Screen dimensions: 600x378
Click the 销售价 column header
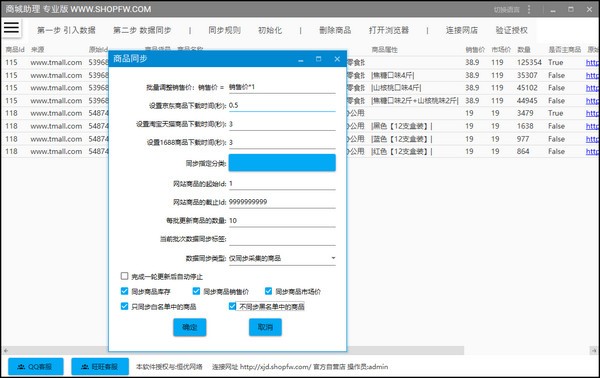pyautogui.click(x=475, y=50)
